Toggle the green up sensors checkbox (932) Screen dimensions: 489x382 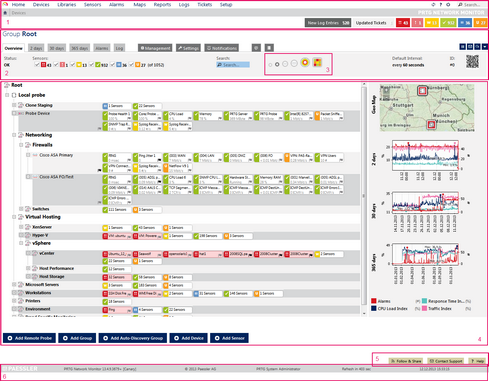[x=91, y=65]
